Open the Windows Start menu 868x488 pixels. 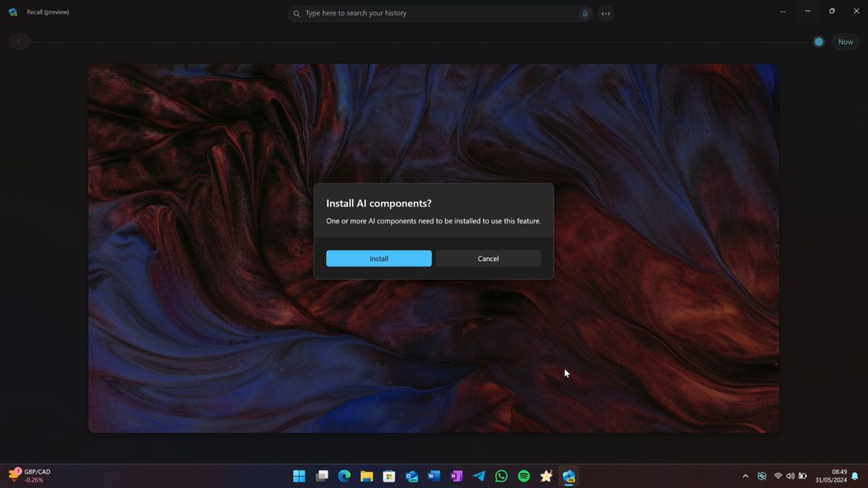tap(299, 476)
